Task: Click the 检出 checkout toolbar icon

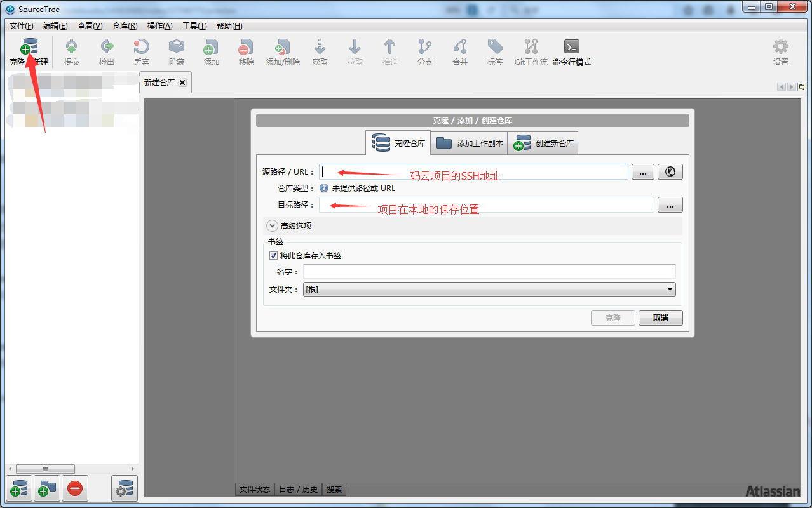Action: pos(107,46)
